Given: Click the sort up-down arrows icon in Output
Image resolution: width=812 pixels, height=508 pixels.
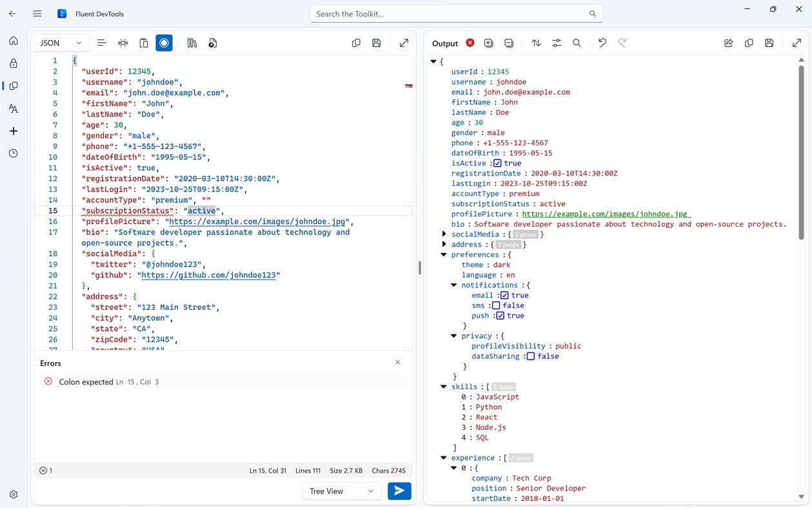Looking at the screenshot, I should pyautogui.click(x=536, y=43).
